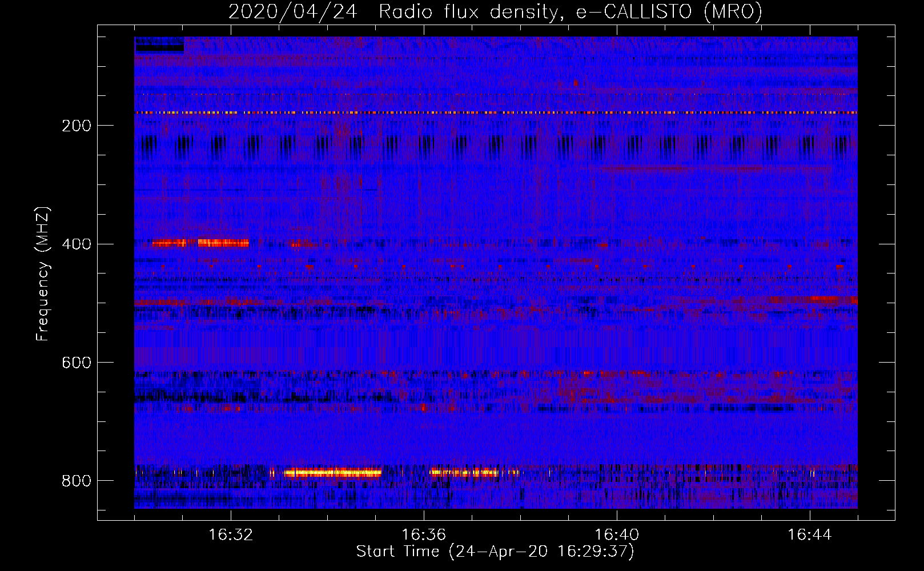Click the 16:44 time tick label
Viewport: 924px width, 571px height.
coord(810,535)
